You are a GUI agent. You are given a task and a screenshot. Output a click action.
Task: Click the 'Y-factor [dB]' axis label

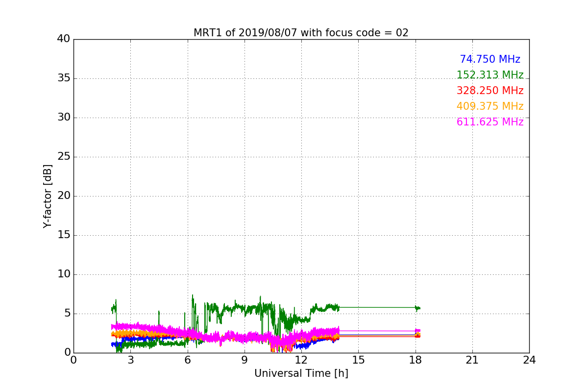(x=48, y=196)
